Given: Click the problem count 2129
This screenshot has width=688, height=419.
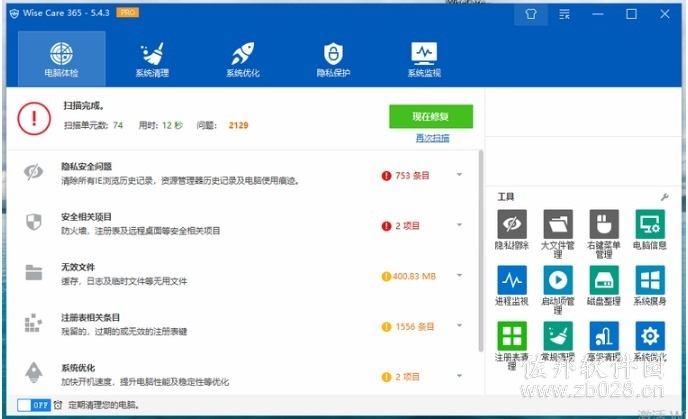Looking at the screenshot, I should coord(238,125).
